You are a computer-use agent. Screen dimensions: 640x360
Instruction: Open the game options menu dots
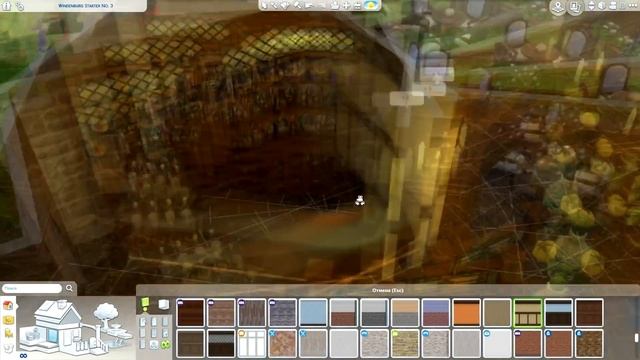coord(632,5)
